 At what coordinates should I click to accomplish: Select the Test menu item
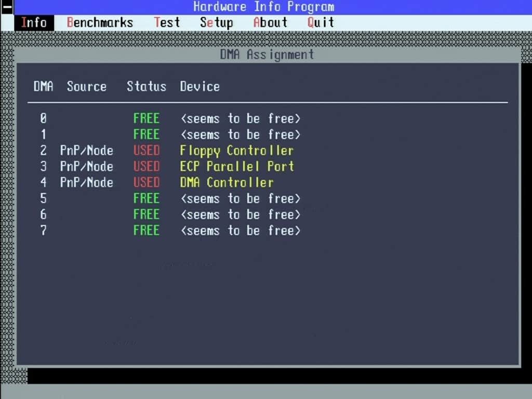click(167, 23)
